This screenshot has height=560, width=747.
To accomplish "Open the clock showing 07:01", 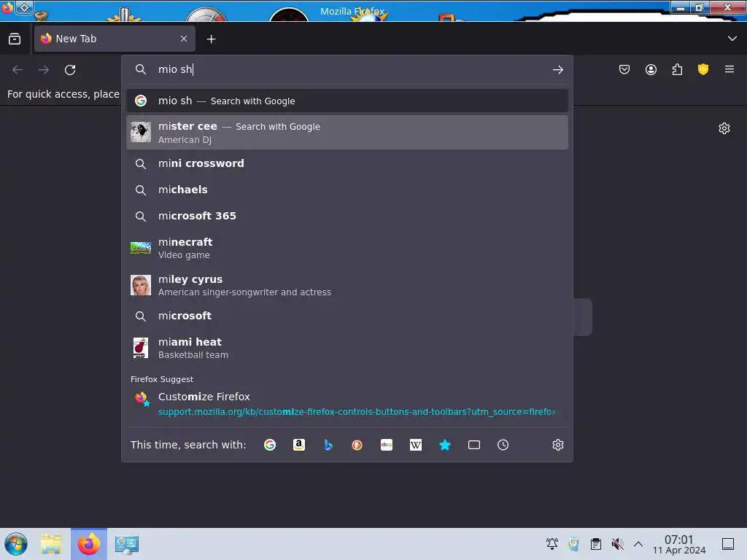I will coord(679,544).
